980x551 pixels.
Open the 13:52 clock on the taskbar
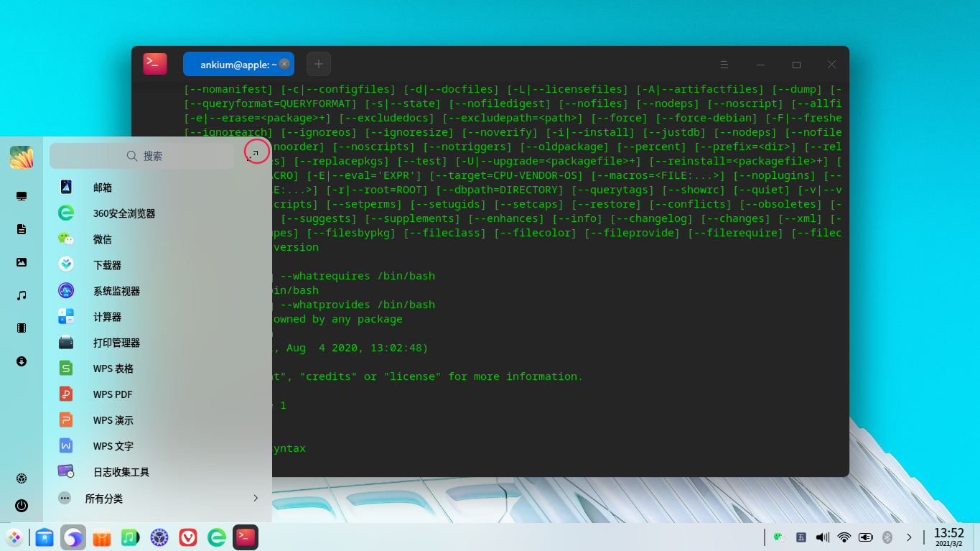click(x=948, y=537)
